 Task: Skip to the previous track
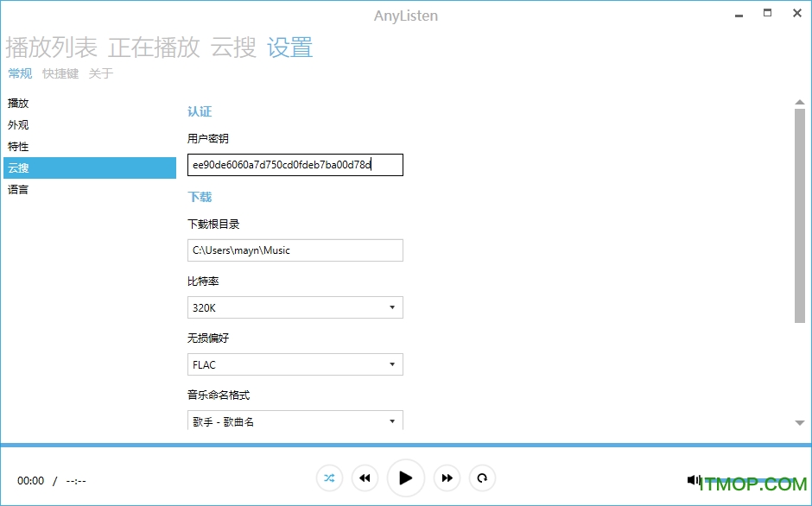[x=365, y=478]
